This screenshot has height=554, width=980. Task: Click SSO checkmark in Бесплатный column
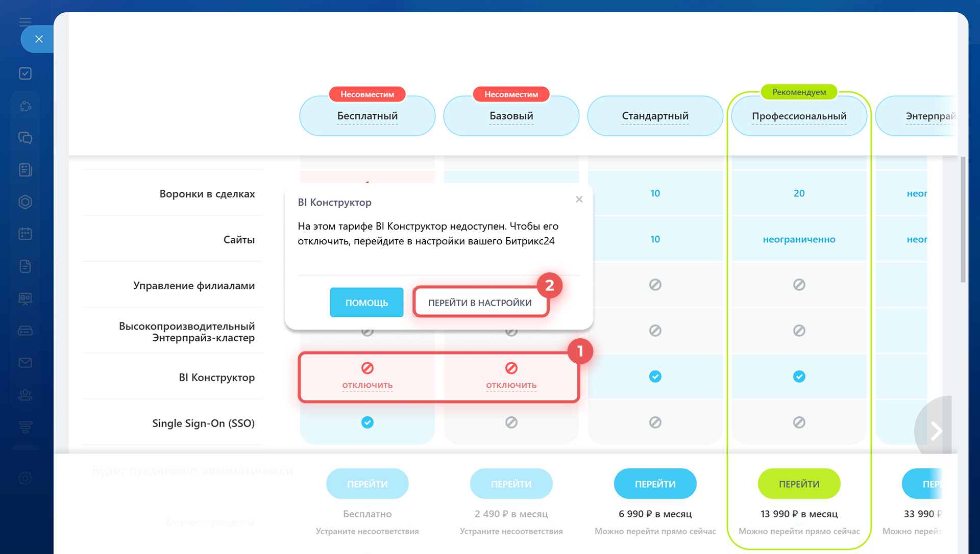click(x=367, y=422)
